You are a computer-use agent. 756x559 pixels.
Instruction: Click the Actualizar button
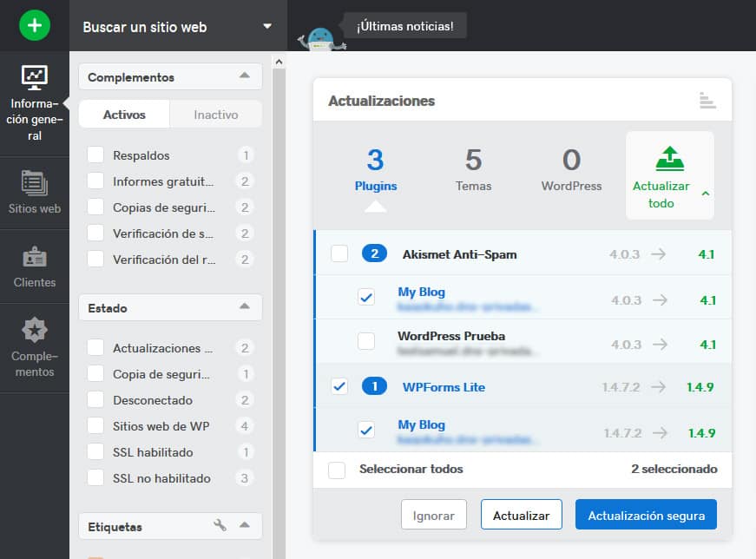coord(521,515)
